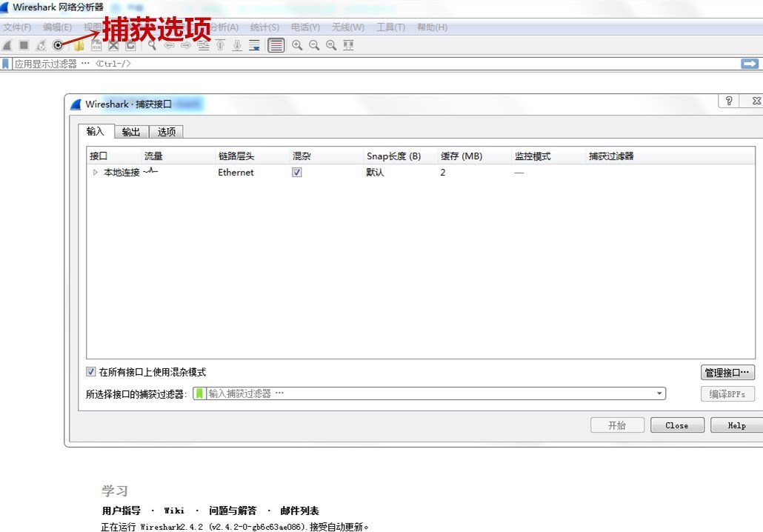Select the Ethernet cell for 本地连接
Image resolution: width=763 pixels, height=532 pixels.
[x=236, y=173]
